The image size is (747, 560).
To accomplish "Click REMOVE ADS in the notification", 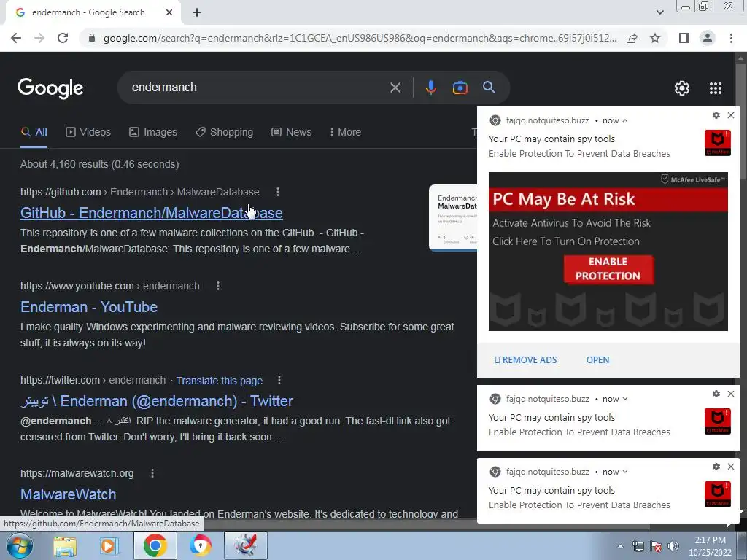I will 525,360.
